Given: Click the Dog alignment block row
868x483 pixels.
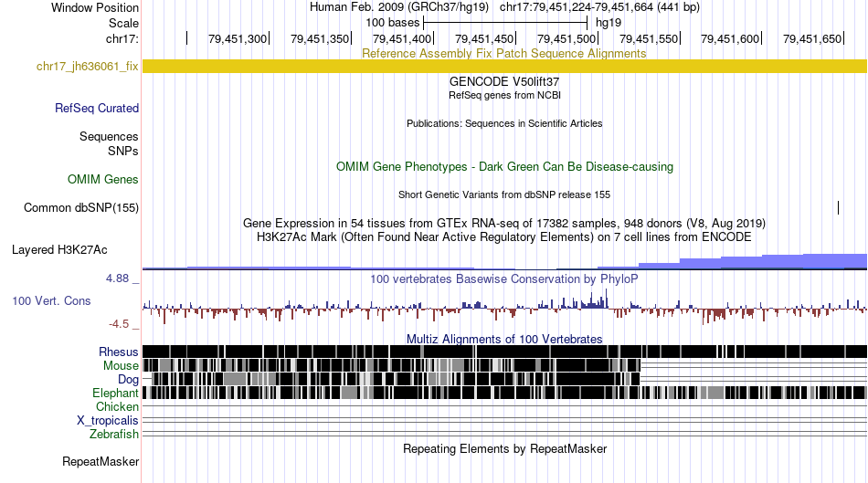Looking at the screenshot, I should (x=504, y=379).
